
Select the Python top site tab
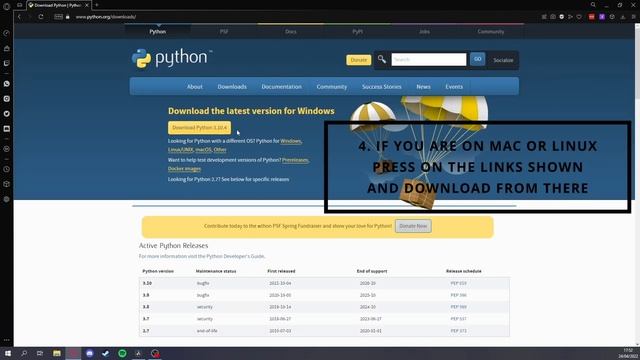point(158,31)
